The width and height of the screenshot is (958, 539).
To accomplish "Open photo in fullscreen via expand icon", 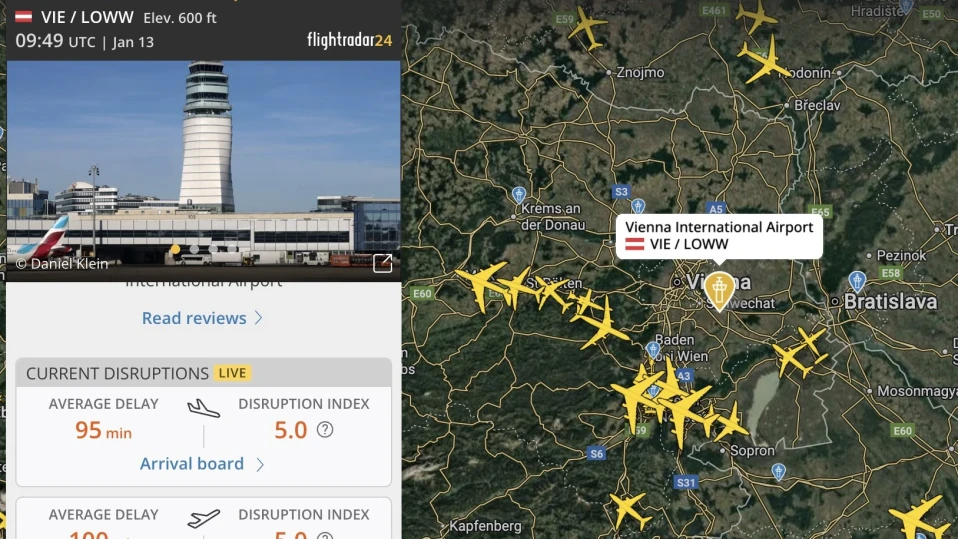I will coord(382,263).
